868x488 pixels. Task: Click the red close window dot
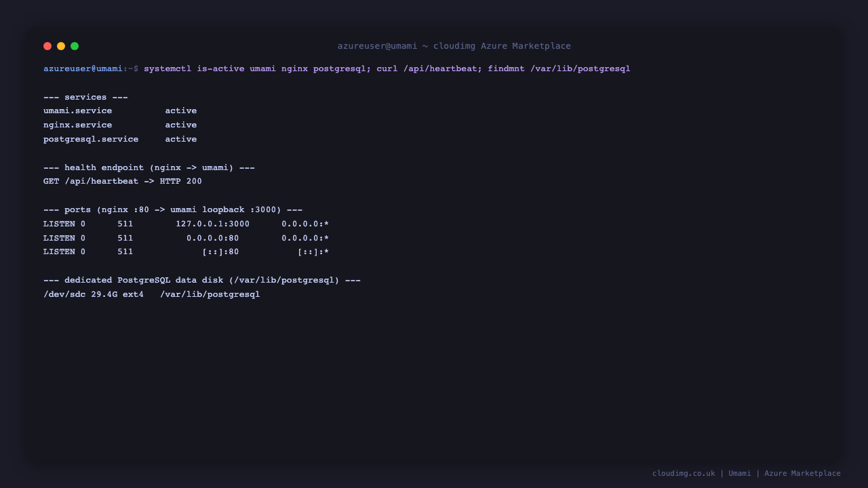[x=47, y=46]
